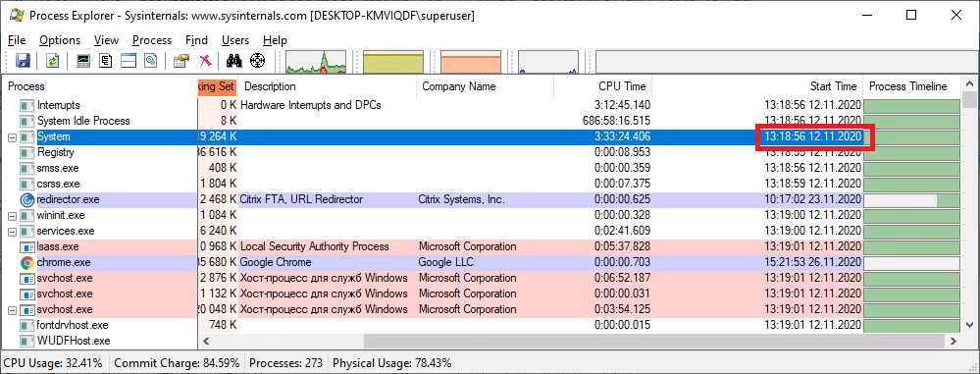This screenshot has width=980, height=374.
Task: Click CPU time '686:58:16.515'
Action: pos(616,122)
